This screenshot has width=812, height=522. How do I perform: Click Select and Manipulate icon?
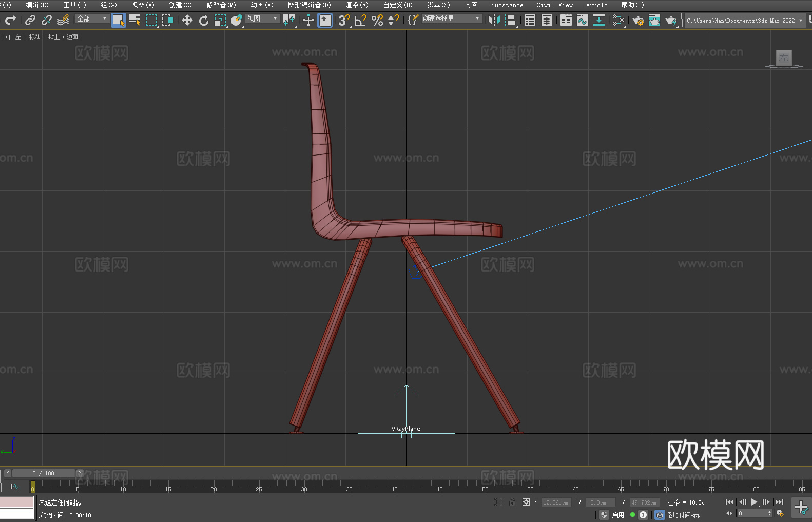(x=308, y=20)
